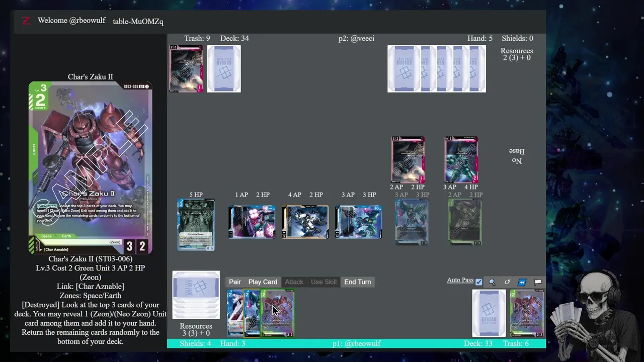Click the "table-MuOMZq" table name

click(x=138, y=21)
